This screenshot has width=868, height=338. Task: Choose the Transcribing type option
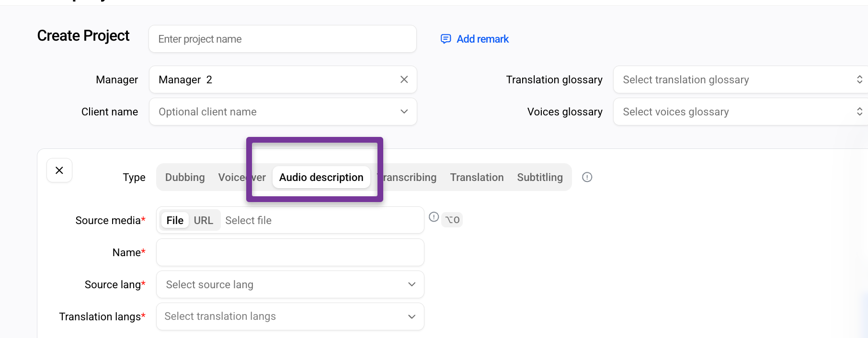[x=409, y=177]
